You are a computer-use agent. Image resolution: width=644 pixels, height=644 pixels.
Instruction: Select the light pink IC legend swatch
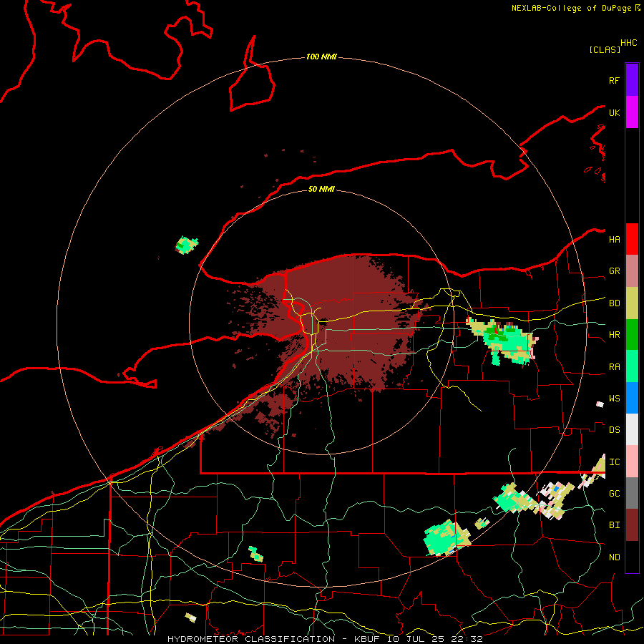[632, 462]
